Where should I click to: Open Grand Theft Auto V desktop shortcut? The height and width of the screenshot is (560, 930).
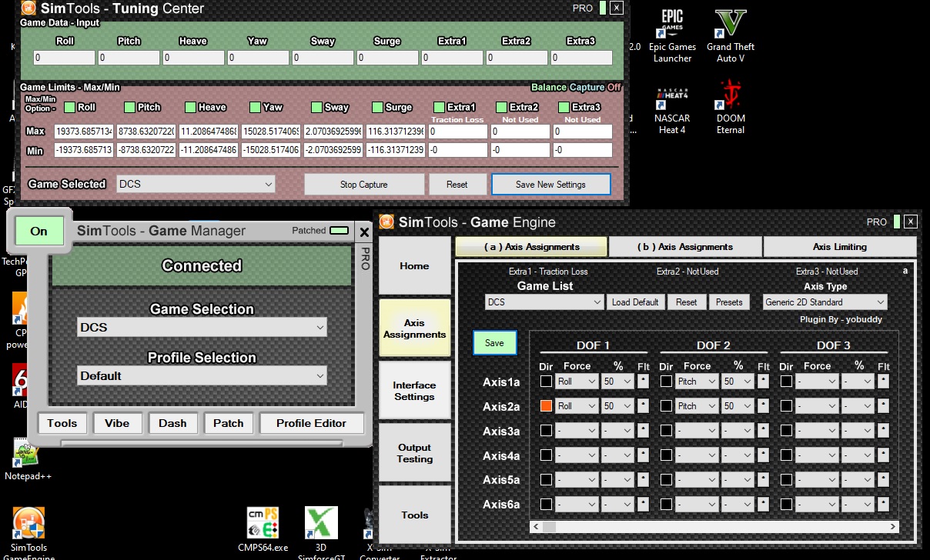point(731,35)
